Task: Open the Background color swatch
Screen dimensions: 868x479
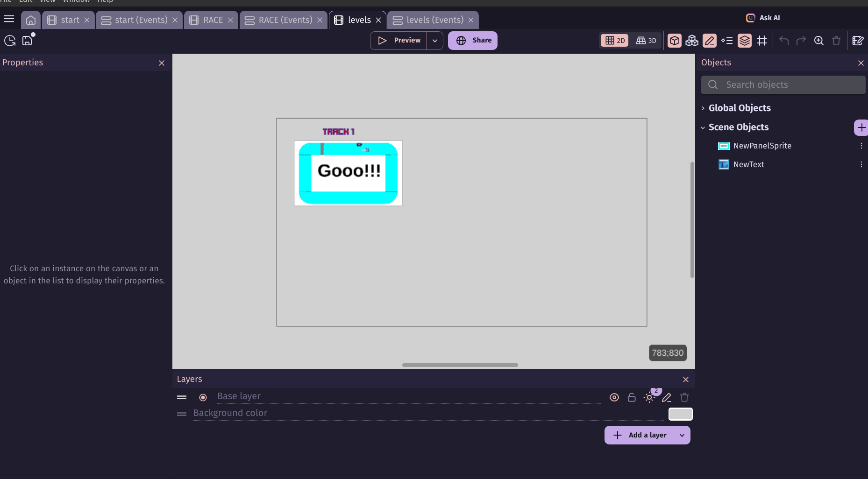Action: tap(680, 414)
